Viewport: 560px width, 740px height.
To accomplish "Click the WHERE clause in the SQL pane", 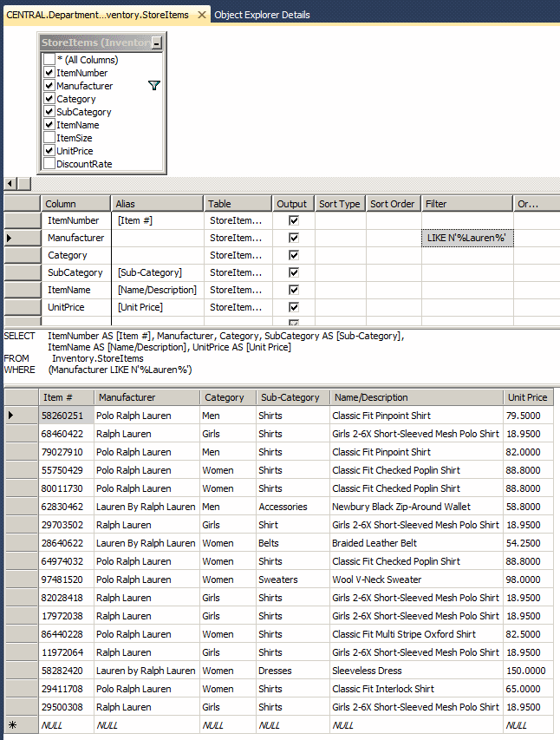I will pos(98,370).
